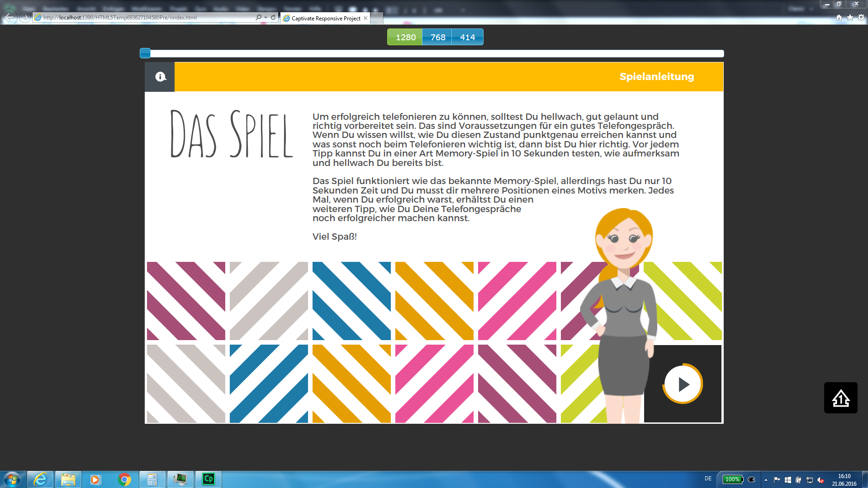
Task: Open the clock showing 16:10
Action: tap(844, 480)
